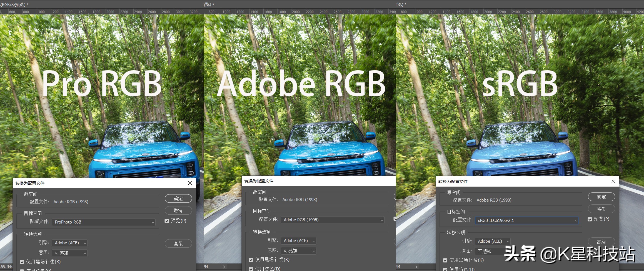The height and width of the screenshot is (271, 644).
Task: Select the middle document's title tab
Action: pyautogui.click(x=209, y=4)
